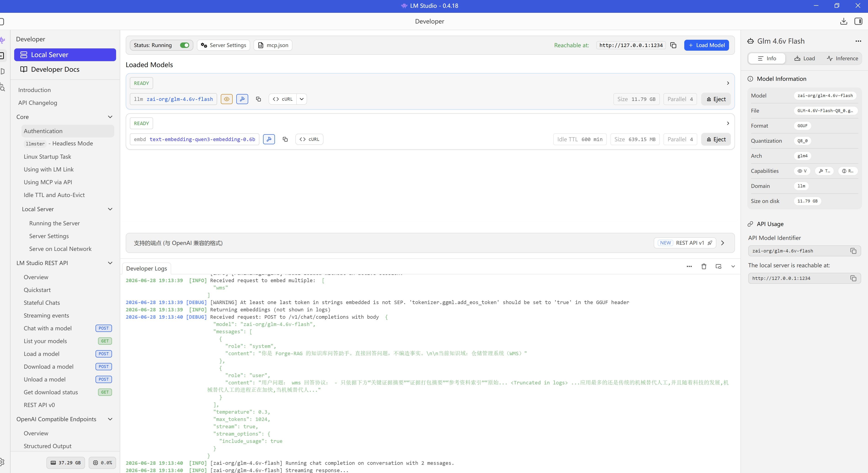
Task: Collapse the LM Studio REST API section
Action: [110, 263]
